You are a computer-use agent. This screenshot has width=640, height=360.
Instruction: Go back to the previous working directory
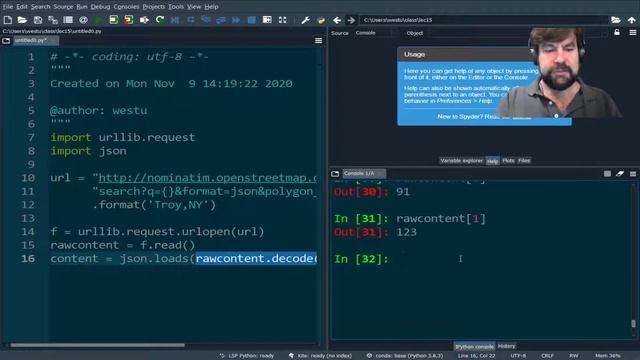pos(337,20)
